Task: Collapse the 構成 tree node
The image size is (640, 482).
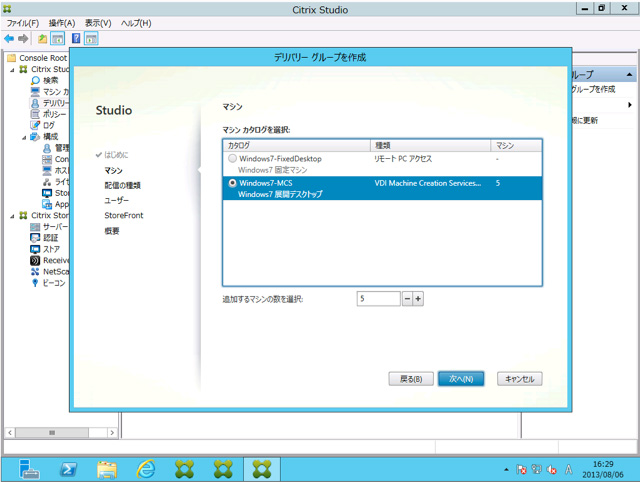Action: (24, 138)
